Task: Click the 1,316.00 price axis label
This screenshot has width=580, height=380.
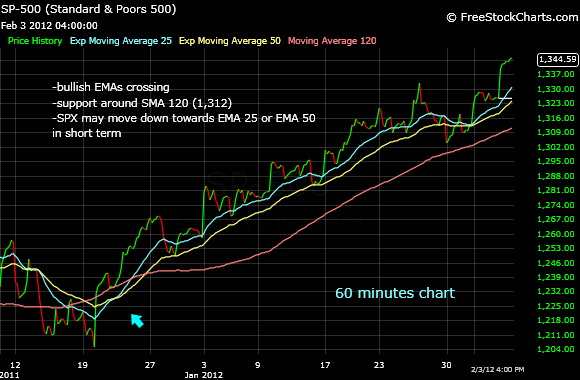Action: (556, 118)
